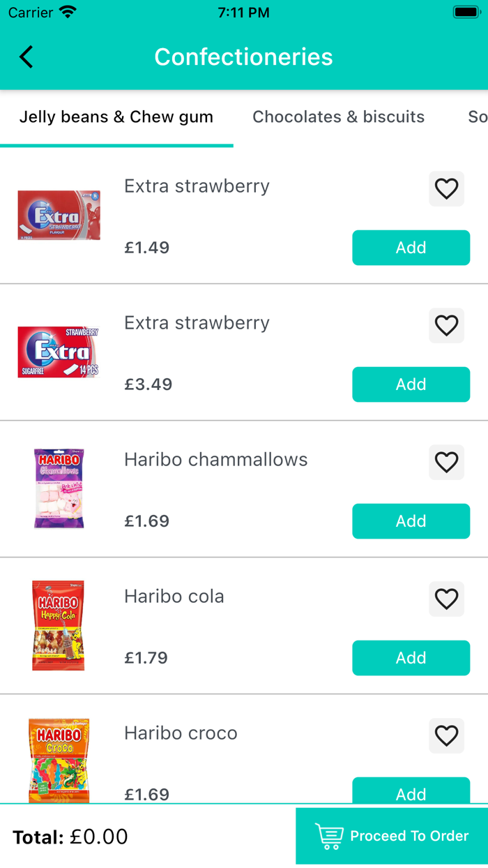Go back using the arrow icon
Image resolution: width=488 pixels, height=868 pixels.
pos(26,57)
